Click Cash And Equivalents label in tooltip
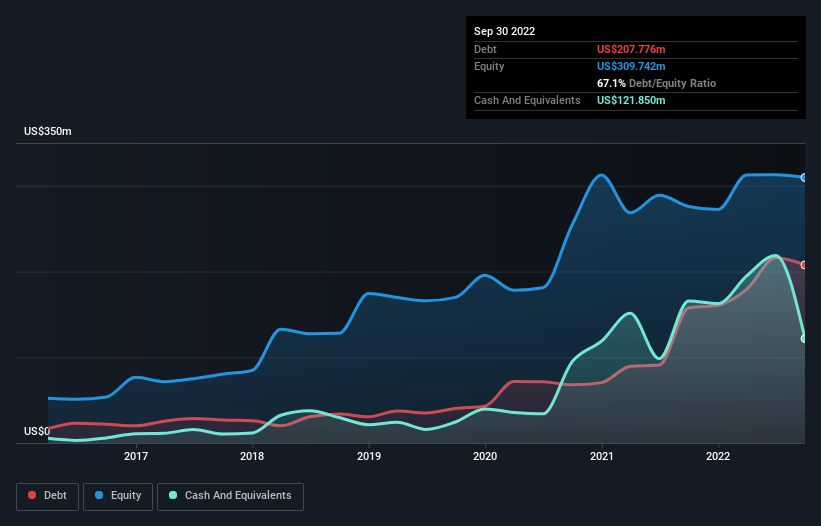 (x=527, y=100)
